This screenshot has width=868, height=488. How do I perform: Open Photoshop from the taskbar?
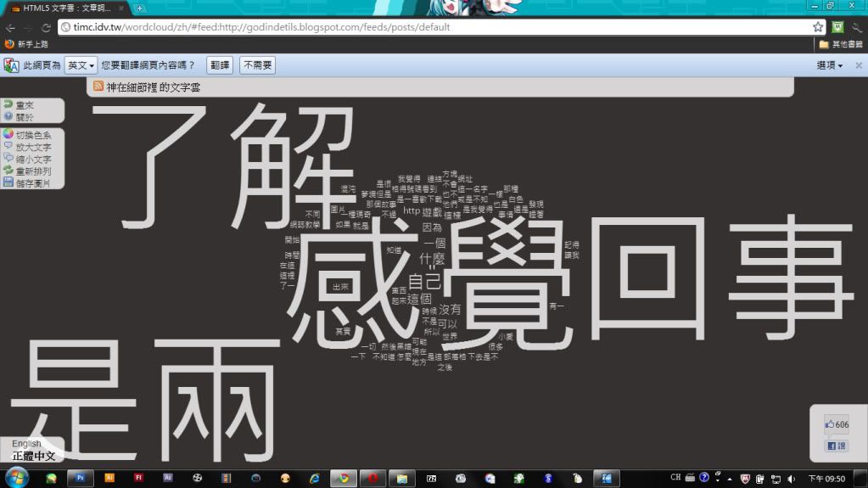(x=80, y=478)
